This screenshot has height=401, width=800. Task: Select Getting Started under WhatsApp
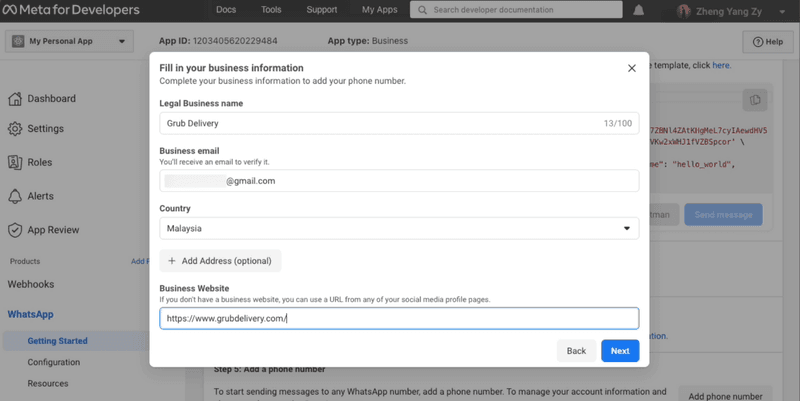coord(57,341)
